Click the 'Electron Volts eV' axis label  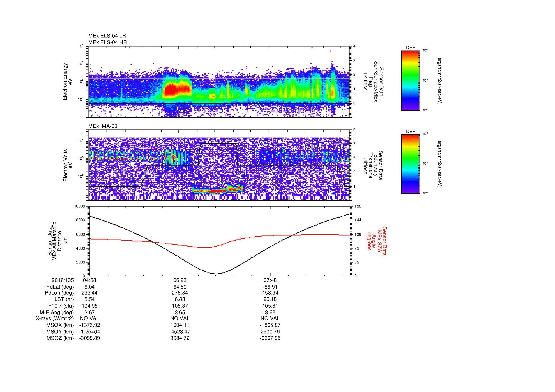coord(68,166)
